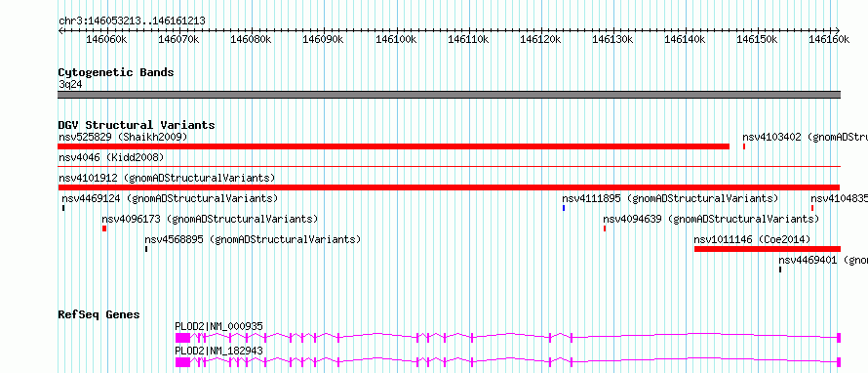Click the large first exon of NM_000935
This screenshot has width=868, height=373.
click(x=182, y=337)
